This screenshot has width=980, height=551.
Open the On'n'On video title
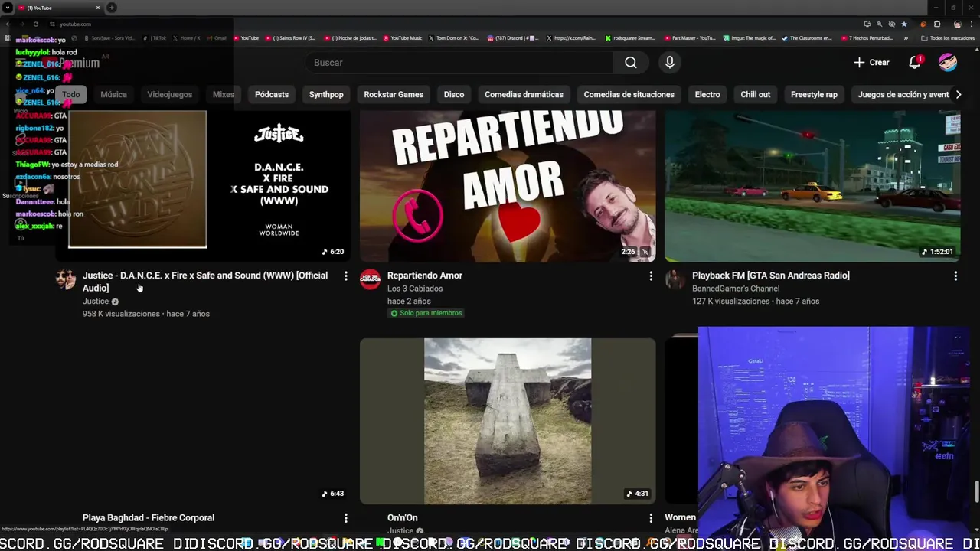pos(402,518)
